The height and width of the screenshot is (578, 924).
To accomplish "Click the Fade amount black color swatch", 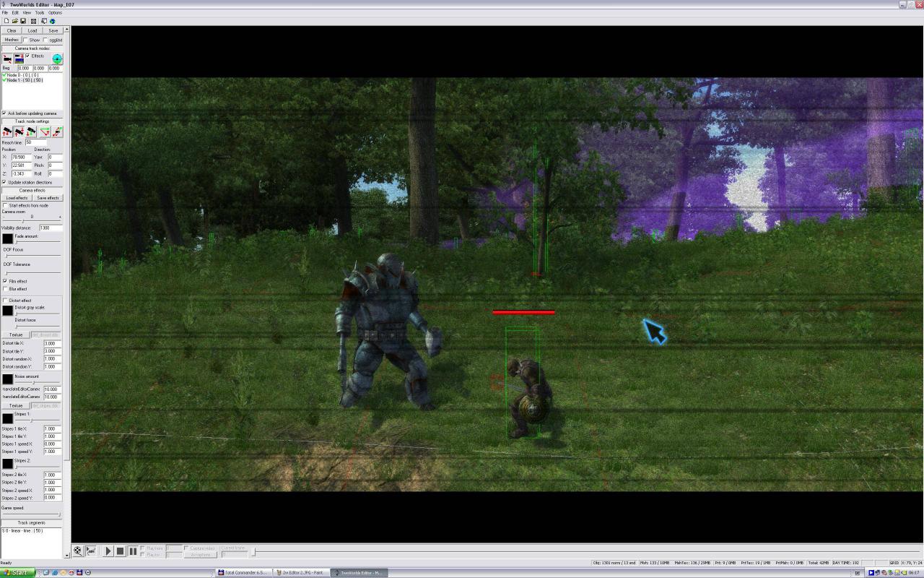I will pos(8,238).
